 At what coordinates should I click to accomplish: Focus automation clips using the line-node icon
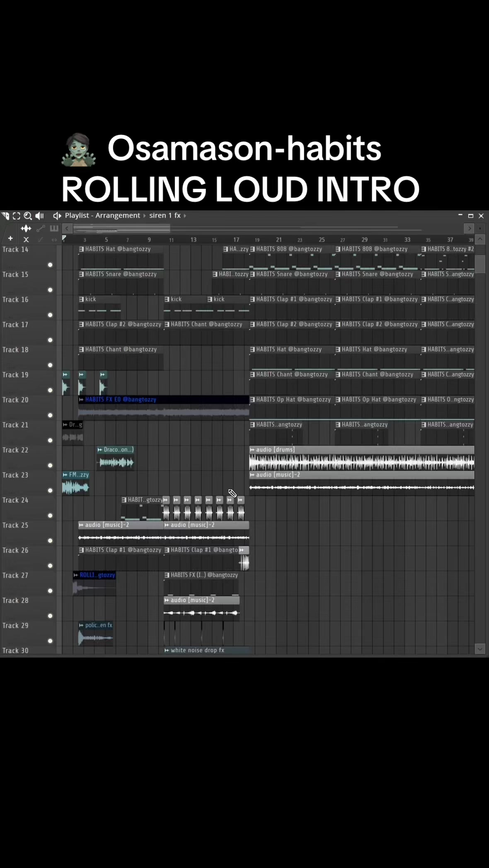coord(41,228)
